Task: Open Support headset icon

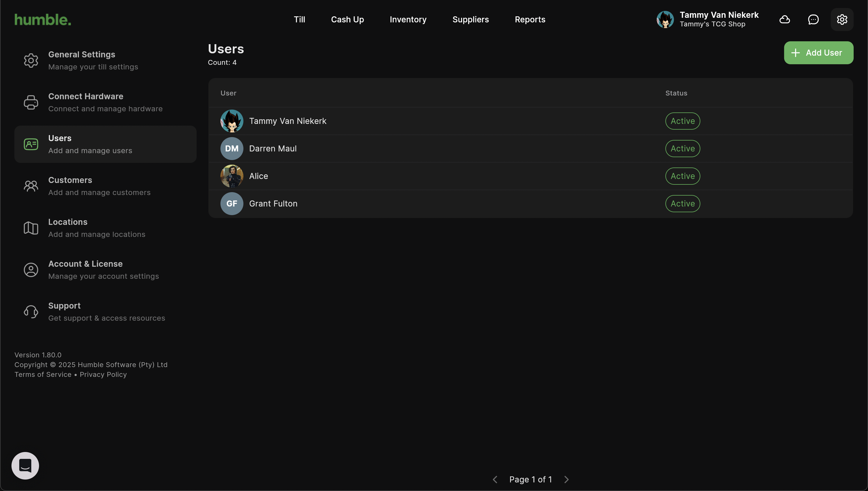Action: (x=31, y=311)
